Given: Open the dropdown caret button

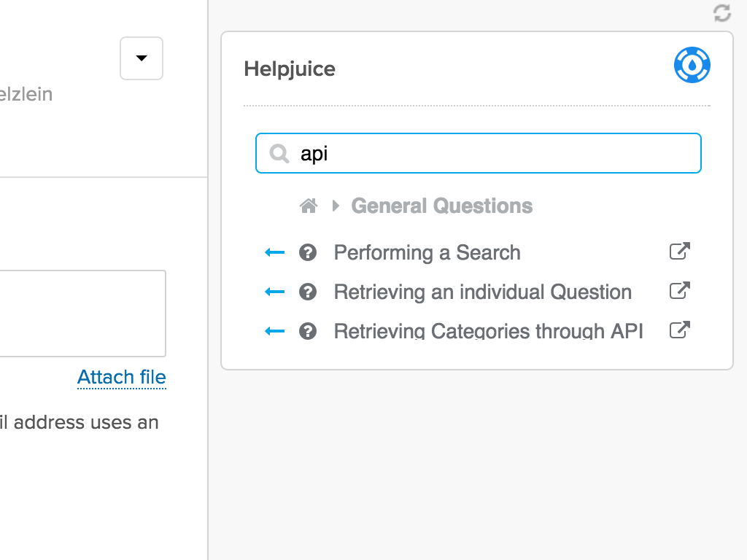Looking at the screenshot, I should [142, 58].
